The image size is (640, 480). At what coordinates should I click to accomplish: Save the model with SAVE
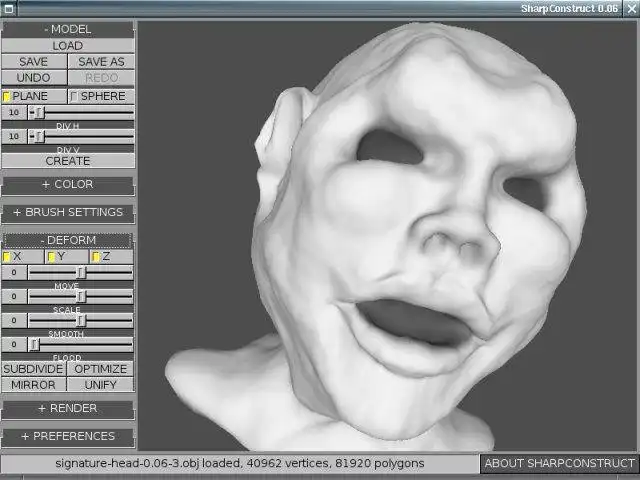[x=34, y=62]
